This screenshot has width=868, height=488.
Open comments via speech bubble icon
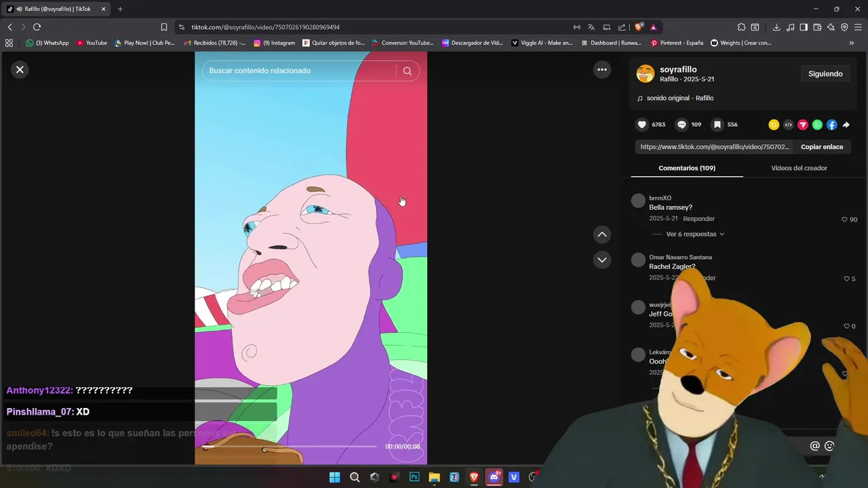click(682, 125)
